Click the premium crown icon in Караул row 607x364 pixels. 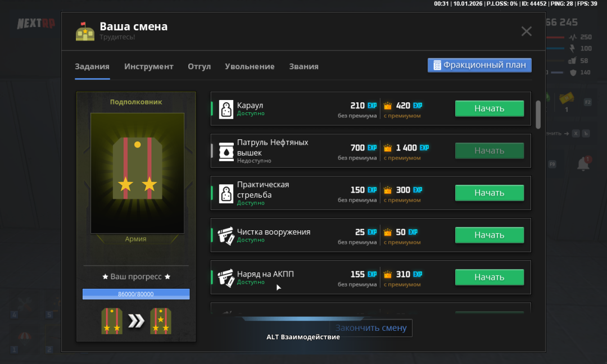coord(387,106)
